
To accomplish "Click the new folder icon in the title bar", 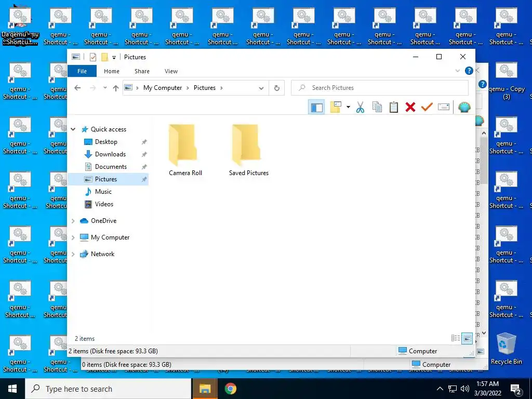I will [x=104, y=57].
